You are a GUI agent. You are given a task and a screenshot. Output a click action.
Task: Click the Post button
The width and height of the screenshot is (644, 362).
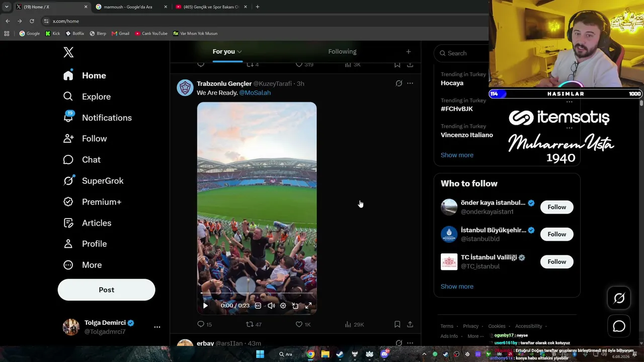[x=107, y=290]
